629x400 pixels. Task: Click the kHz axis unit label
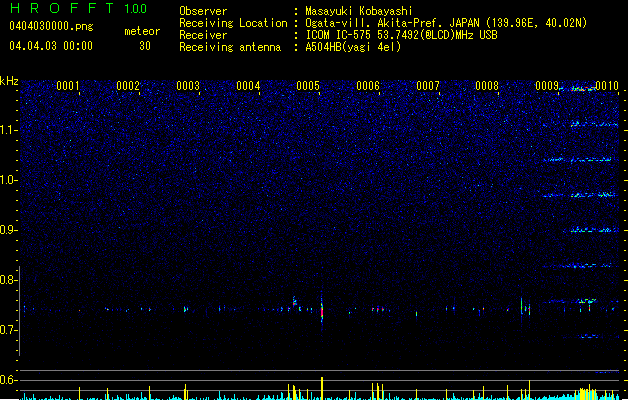click(x=9, y=81)
